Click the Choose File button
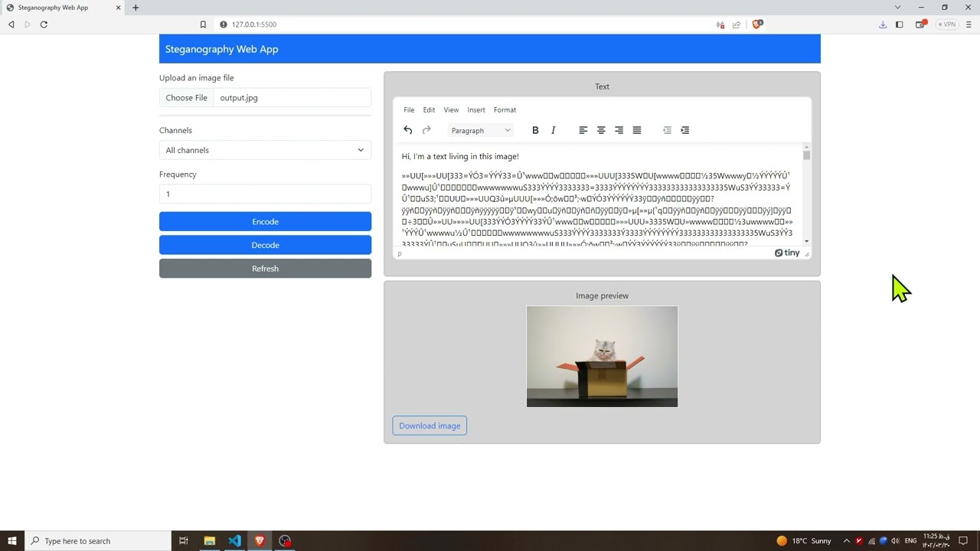980x551 pixels. 186,98
